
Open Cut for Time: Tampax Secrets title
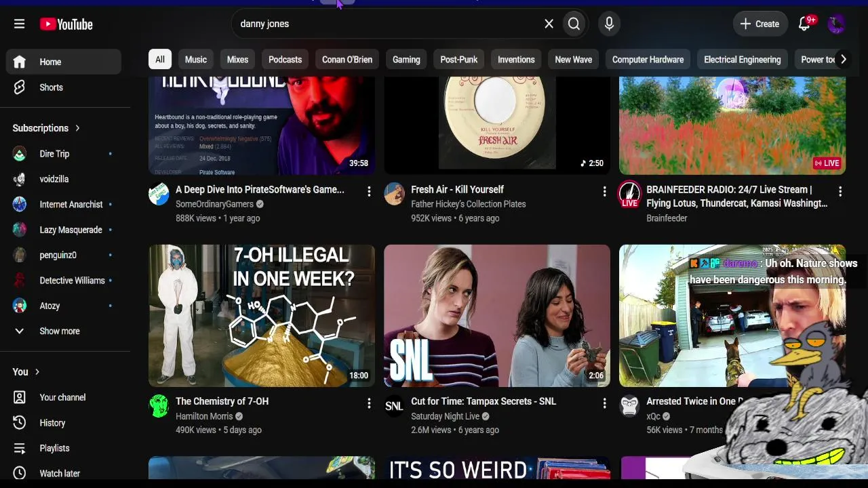coord(484,401)
